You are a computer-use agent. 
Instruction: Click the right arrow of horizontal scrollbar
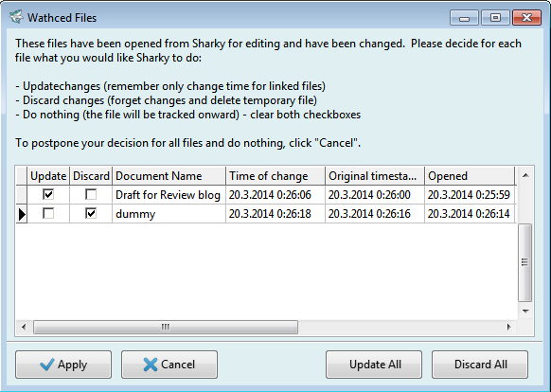[508, 327]
